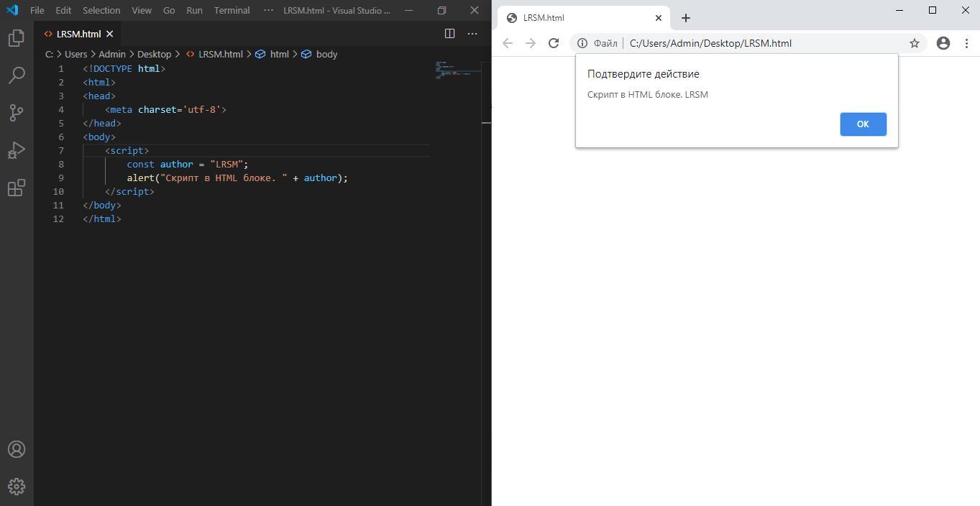This screenshot has width=980, height=506.
Task: Open the Explorer view in VS Code
Action: pos(17,38)
